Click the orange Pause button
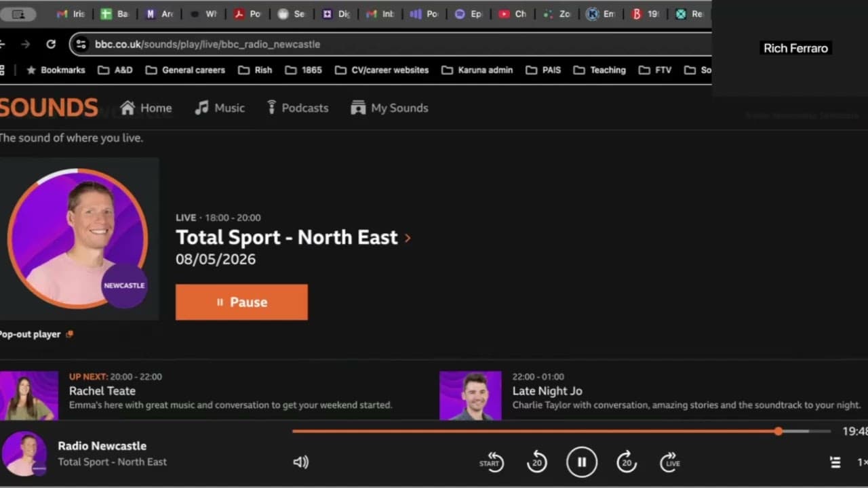This screenshot has height=488, width=868. tap(241, 302)
